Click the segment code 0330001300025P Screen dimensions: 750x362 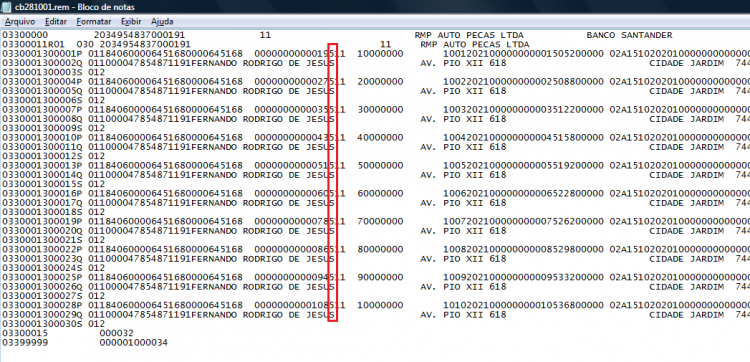[x=43, y=277]
